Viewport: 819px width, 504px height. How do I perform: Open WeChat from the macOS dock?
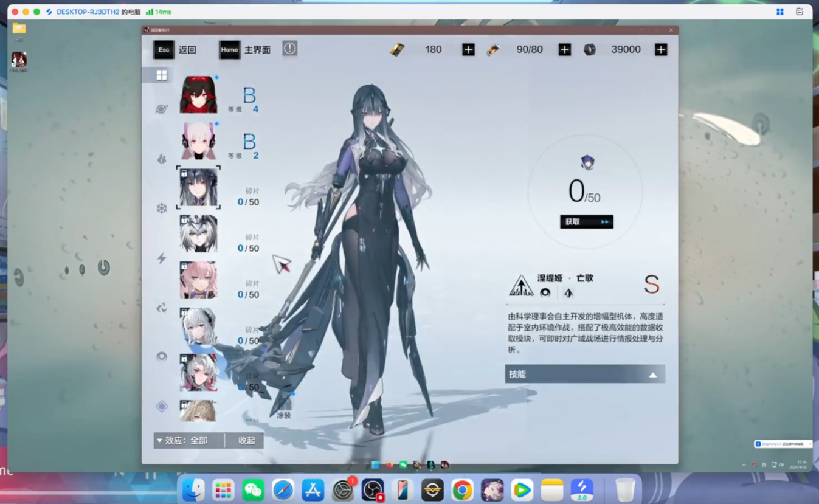(x=253, y=490)
